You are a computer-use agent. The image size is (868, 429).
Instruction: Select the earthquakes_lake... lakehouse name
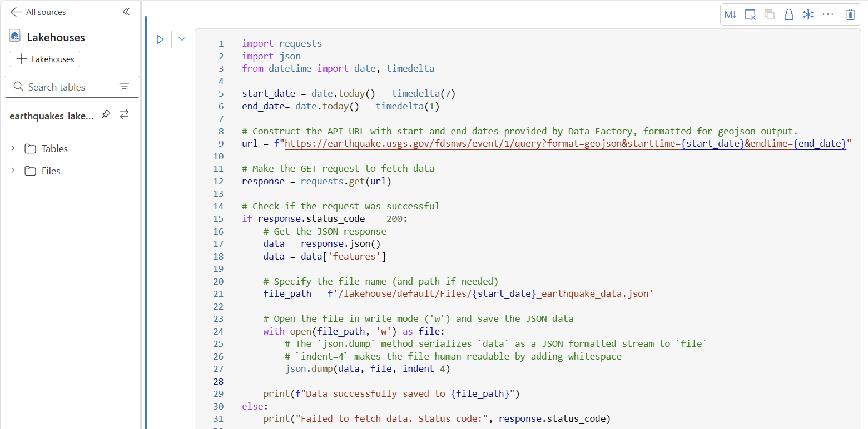click(x=52, y=116)
